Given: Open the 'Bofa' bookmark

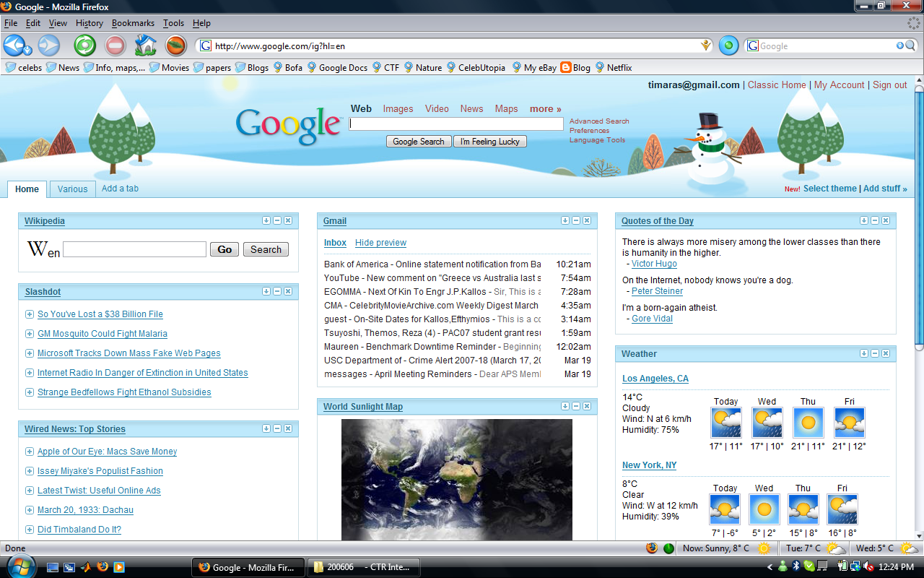Looking at the screenshot, I should point(288,67).
